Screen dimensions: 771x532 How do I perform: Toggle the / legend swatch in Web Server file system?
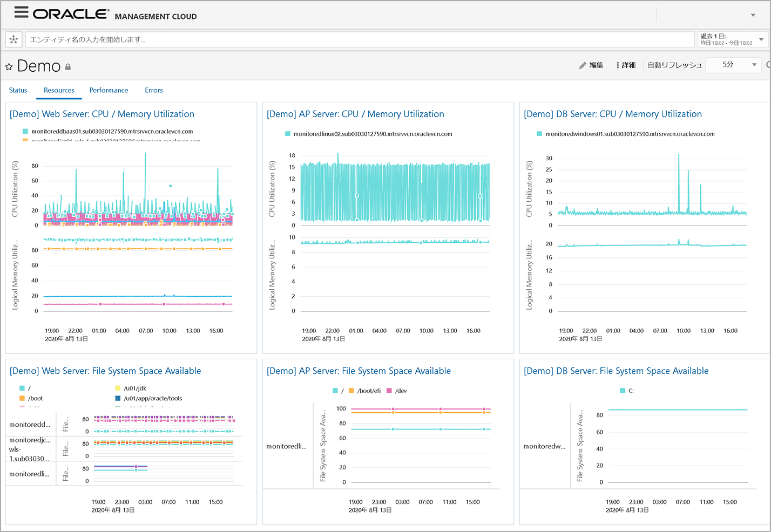22,388
